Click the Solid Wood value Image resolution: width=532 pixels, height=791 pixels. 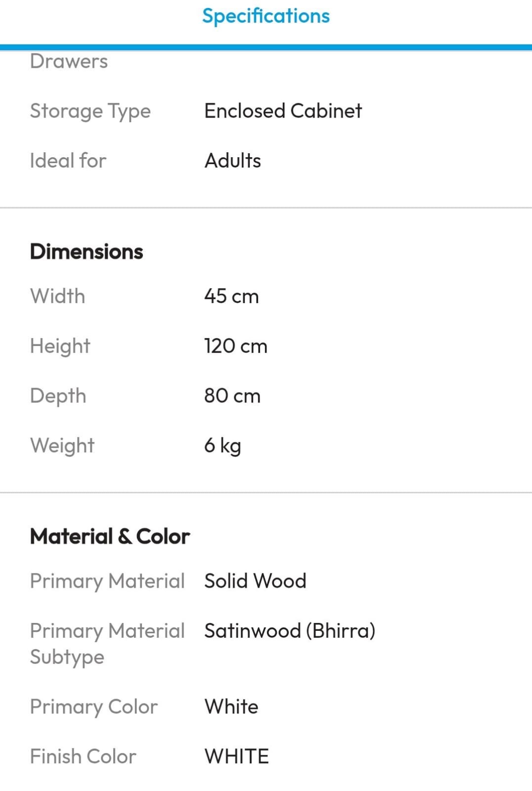(x=255, y=581)
